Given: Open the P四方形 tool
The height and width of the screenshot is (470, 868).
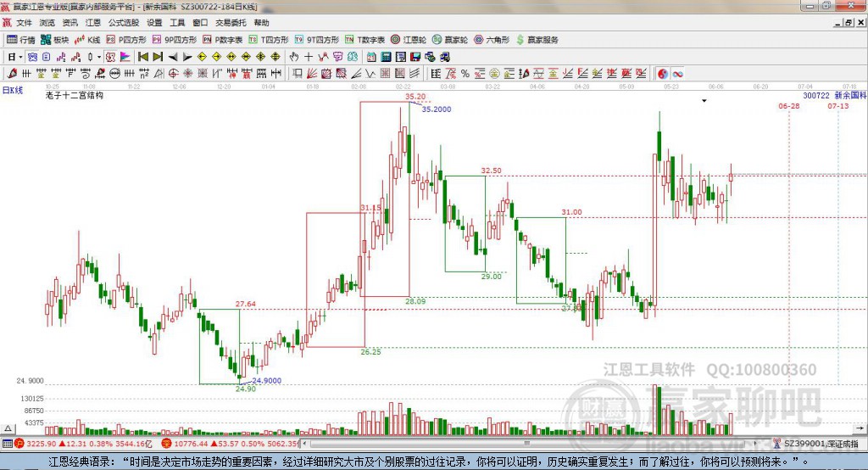Looking at the screenshot, I should [126, 40].
